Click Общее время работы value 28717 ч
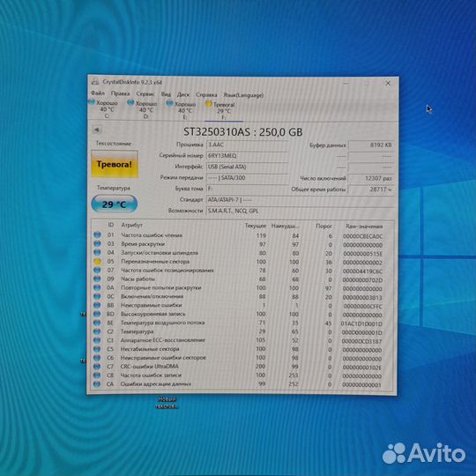Image resolution: width=476 pixels, height=476 pixels. point(371,190)
